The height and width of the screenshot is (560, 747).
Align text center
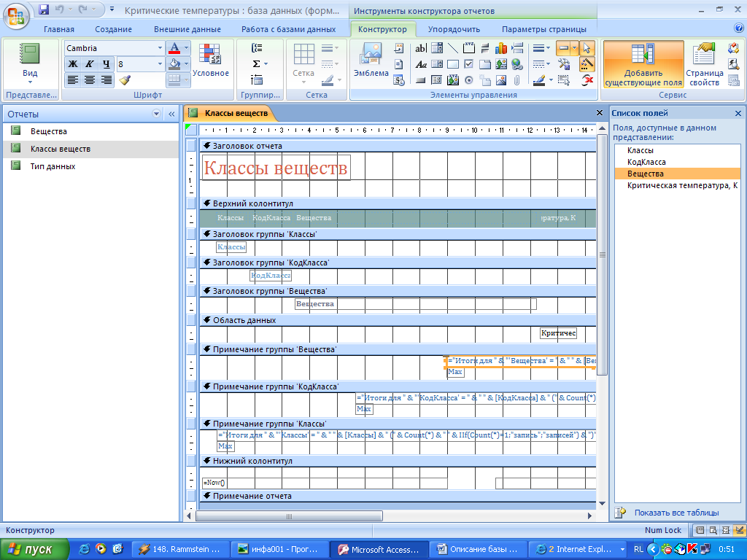89,80
